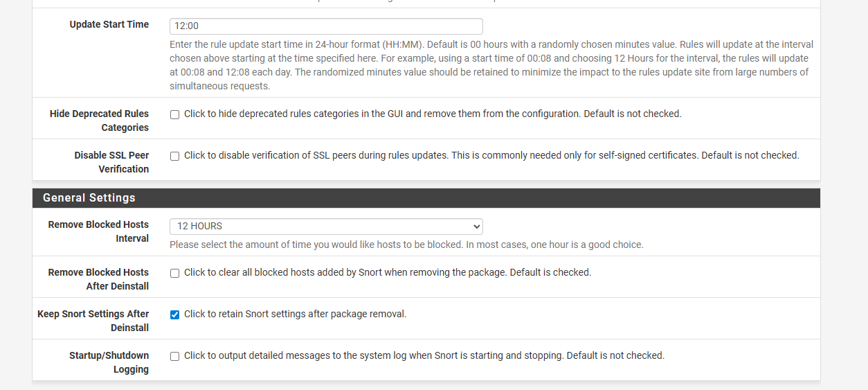The width and height of the screenshot is (868, 390).
Task: Click the 'Hide Deprecated Rules Categories' row label
Action: 99,121
